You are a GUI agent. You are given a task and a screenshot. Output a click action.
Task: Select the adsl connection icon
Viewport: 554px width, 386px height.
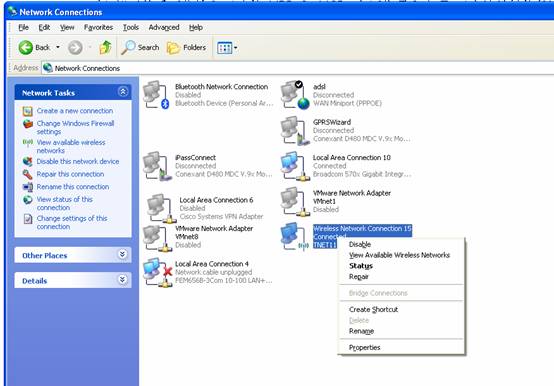[295, 95]
